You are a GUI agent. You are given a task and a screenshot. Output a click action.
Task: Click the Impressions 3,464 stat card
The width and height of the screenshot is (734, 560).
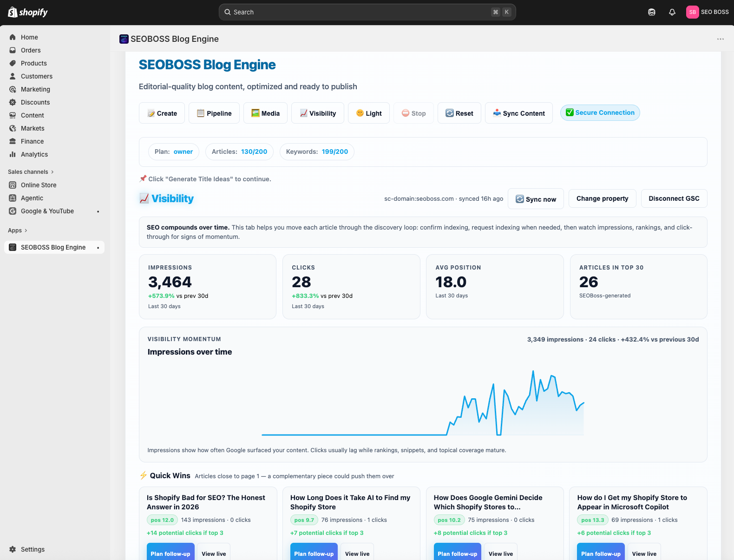208,287
